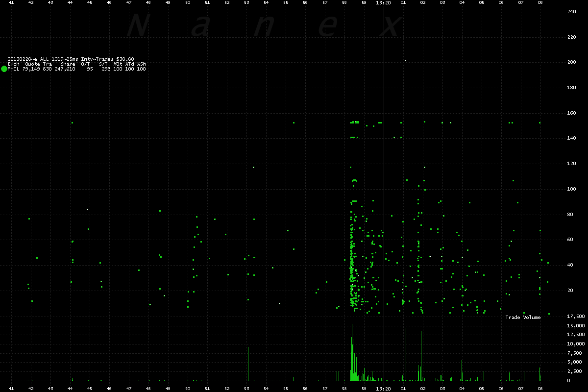
Task: Click the 160 y-axis label
Action: click(x=571, y=114)
